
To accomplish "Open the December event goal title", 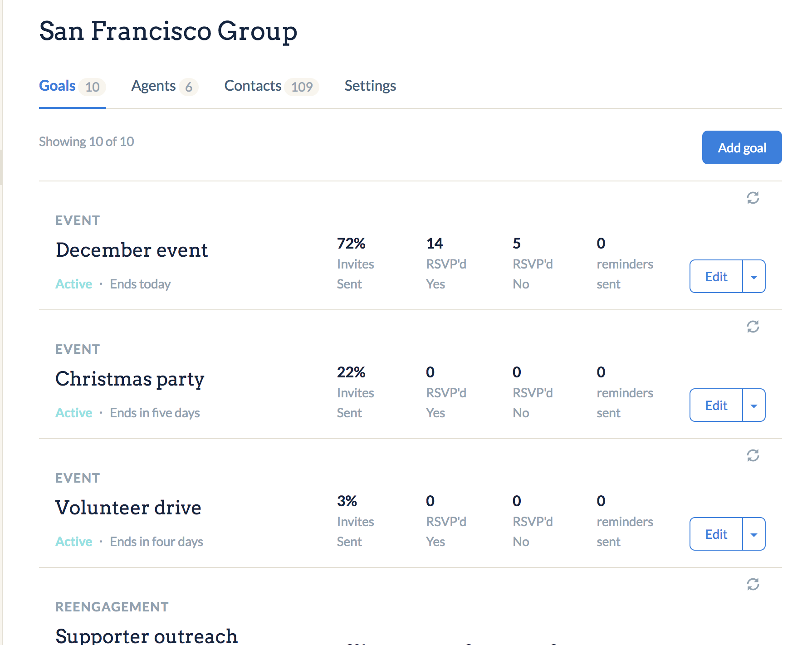I will pos(132,250).
